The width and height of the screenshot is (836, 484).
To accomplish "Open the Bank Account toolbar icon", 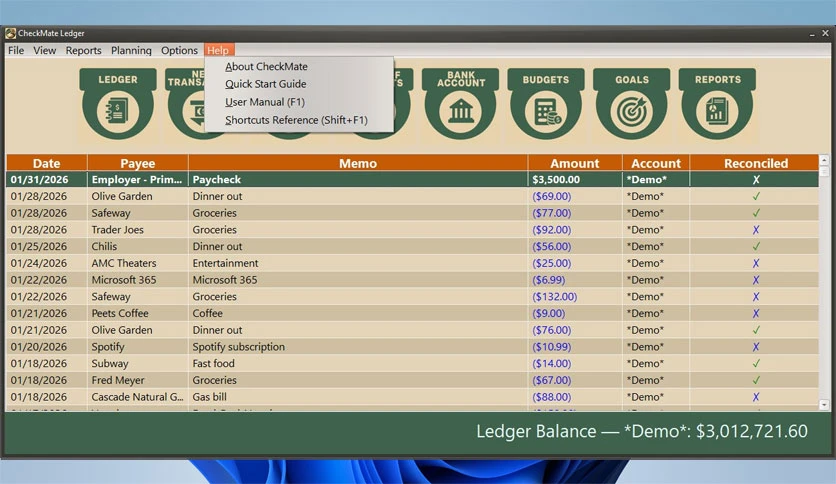I will (461, 104).
